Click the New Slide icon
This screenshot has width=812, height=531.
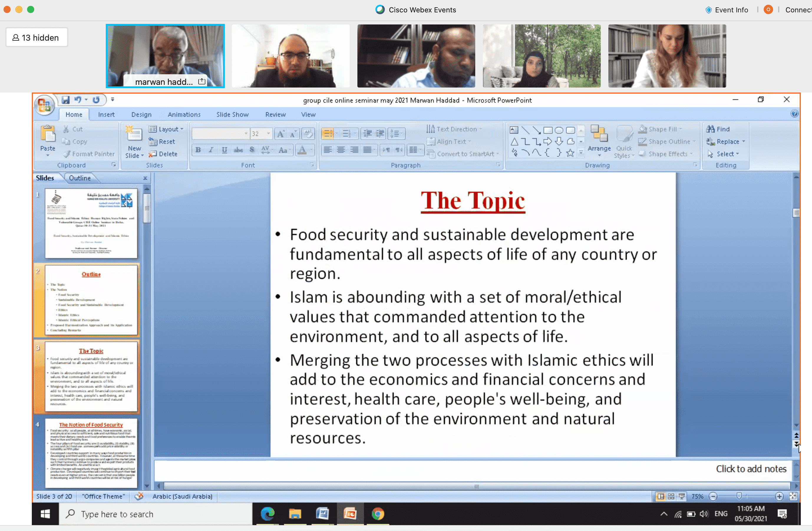click(134, 133)
